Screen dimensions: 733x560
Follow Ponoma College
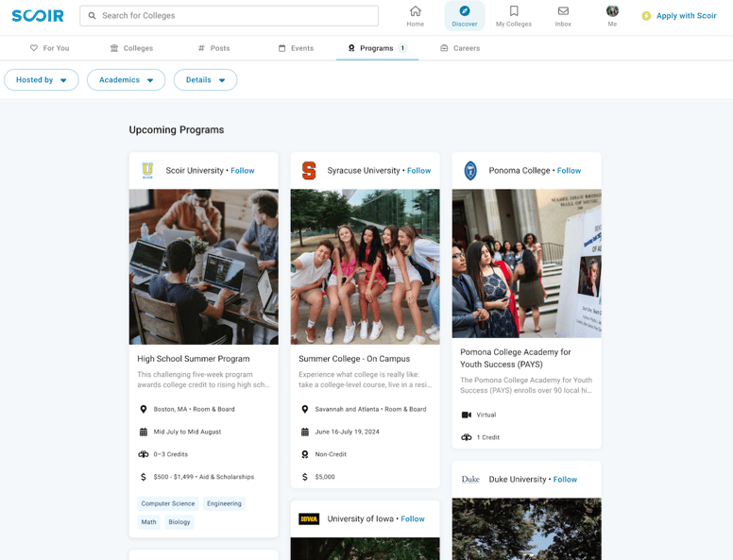pyautogui.click(x=569, y=171)
